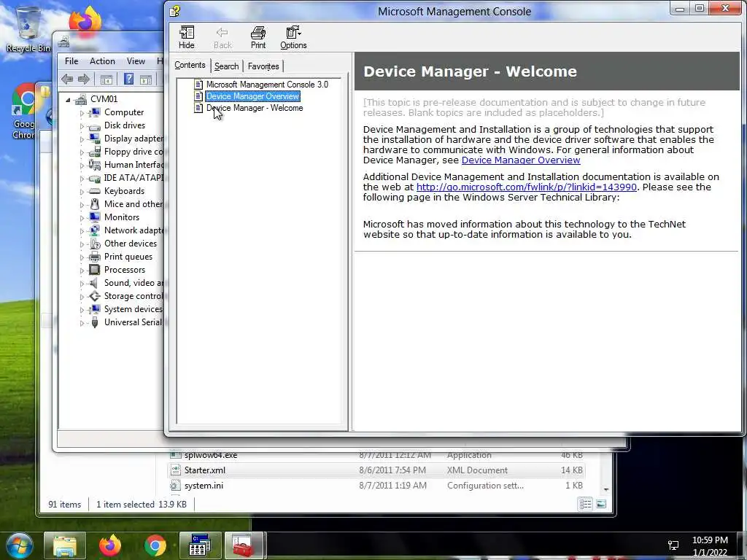The height and width of the screenshot is (560, 747).
Task: Select the Processors tree label
Action: 125,270
